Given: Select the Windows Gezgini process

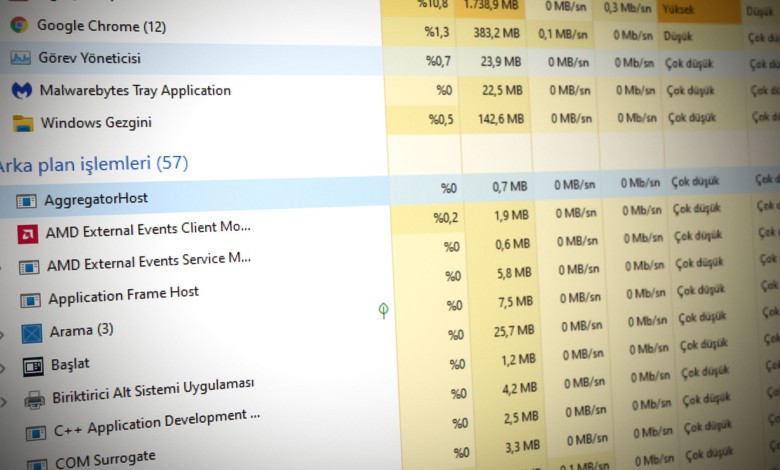Looking at the screenshot, I should [x=96, y=122].
